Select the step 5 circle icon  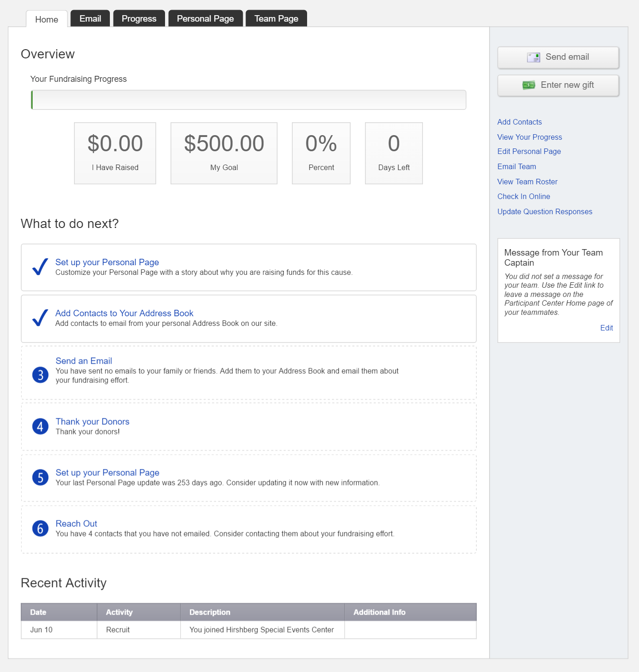[40, 478]
